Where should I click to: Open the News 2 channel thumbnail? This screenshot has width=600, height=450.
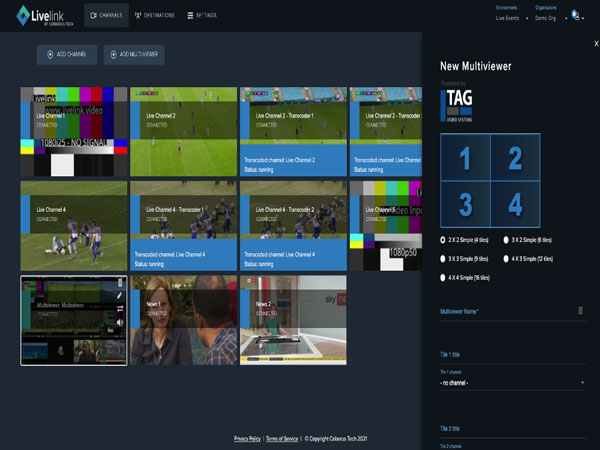[x=293, y=320]
